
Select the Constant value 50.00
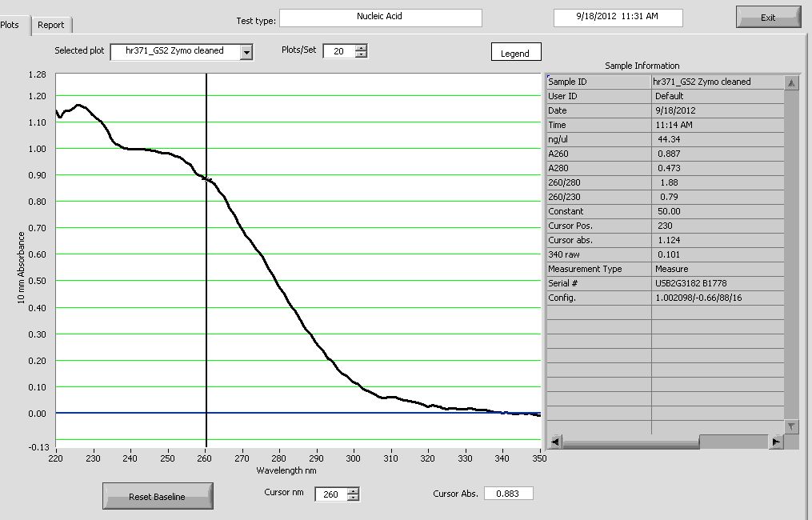coord(718,211)
